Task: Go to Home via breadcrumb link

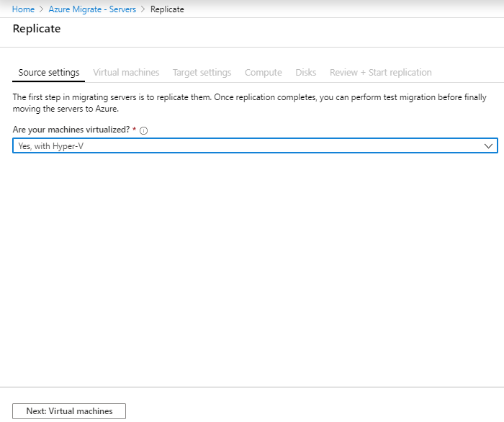Action: (x=23, y=9)
